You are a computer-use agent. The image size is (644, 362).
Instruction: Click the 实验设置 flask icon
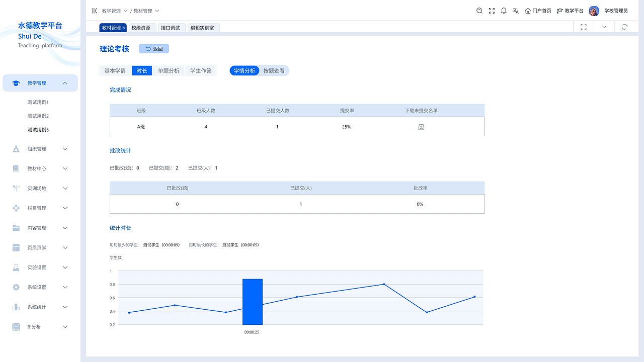click(16, 267)
